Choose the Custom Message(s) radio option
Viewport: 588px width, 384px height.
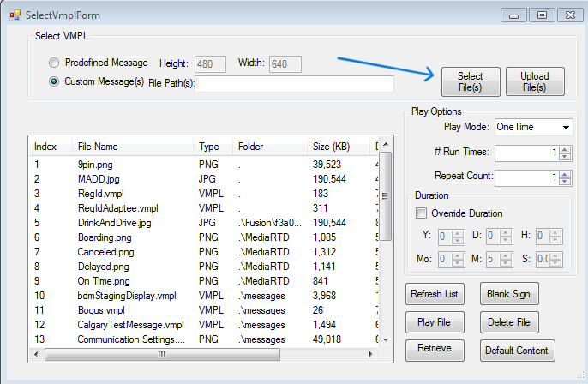coord(55,82)
